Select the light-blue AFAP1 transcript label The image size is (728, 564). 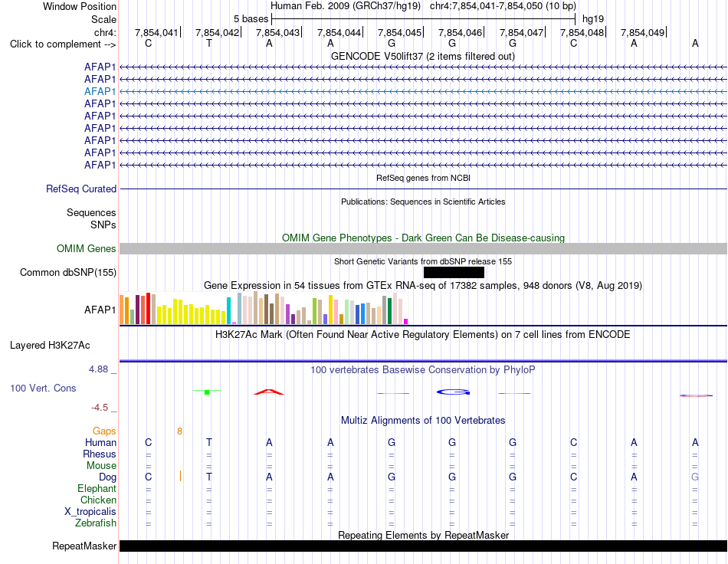pos(100,91)
